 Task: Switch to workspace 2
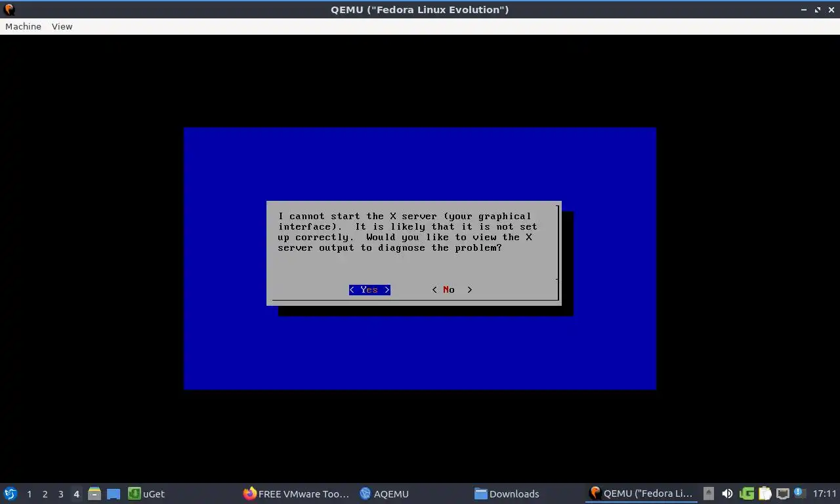(45, 493)
